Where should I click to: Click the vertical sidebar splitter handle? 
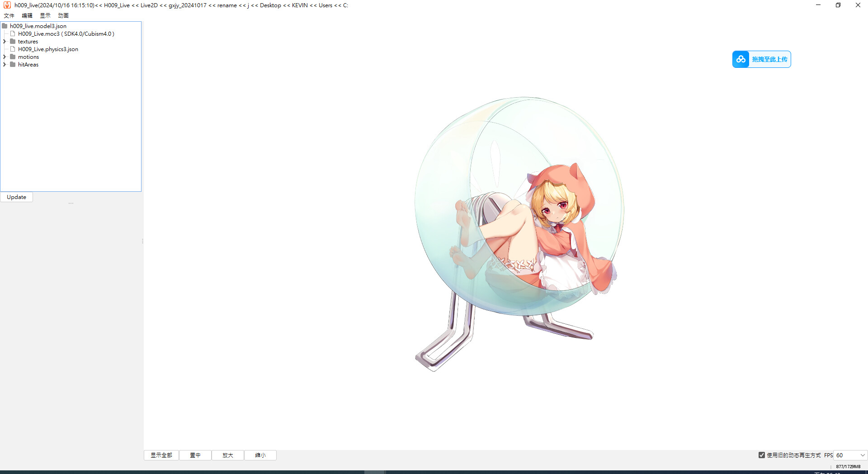pos(142,241)
